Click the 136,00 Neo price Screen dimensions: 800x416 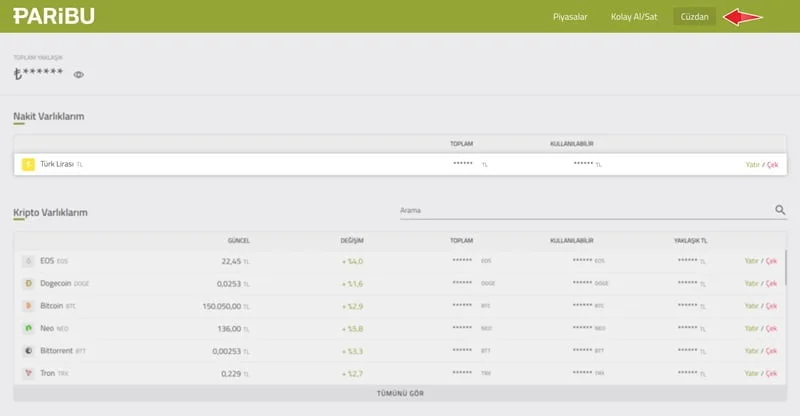[229, 329]
